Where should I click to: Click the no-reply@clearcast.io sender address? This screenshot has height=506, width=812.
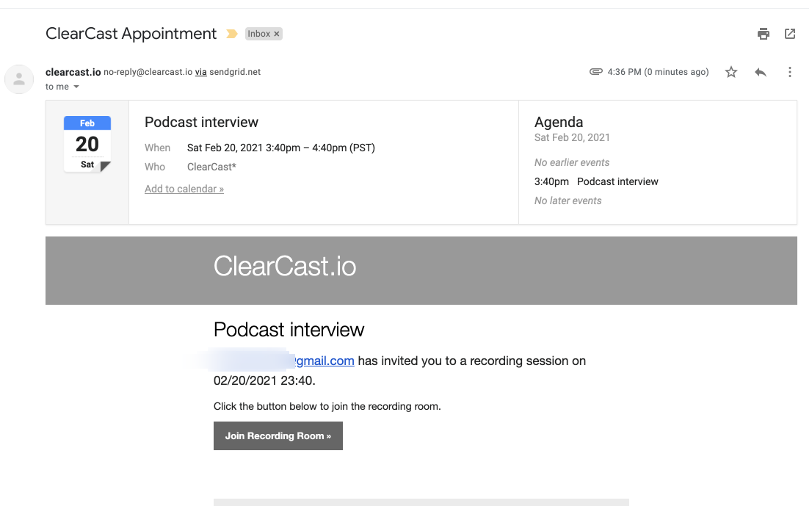(x=148, y=72)
